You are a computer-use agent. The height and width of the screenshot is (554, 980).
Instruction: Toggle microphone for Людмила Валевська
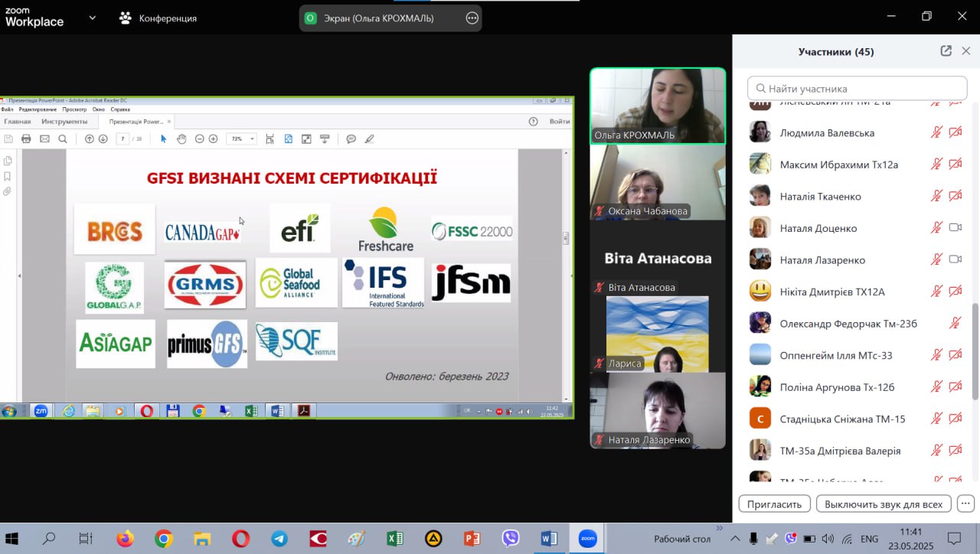[936, 132]
